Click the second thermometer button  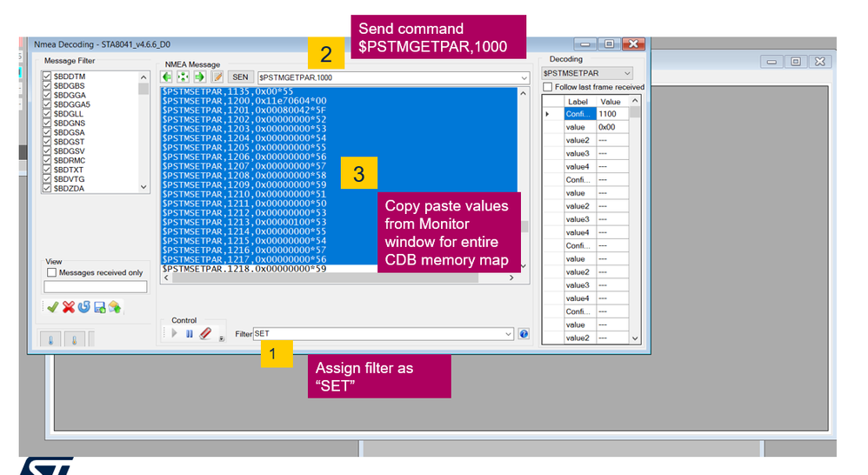pos(74,338)
